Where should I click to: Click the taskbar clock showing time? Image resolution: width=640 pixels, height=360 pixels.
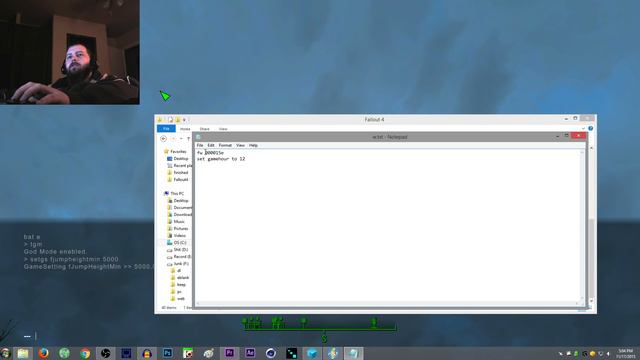(626, 353)
